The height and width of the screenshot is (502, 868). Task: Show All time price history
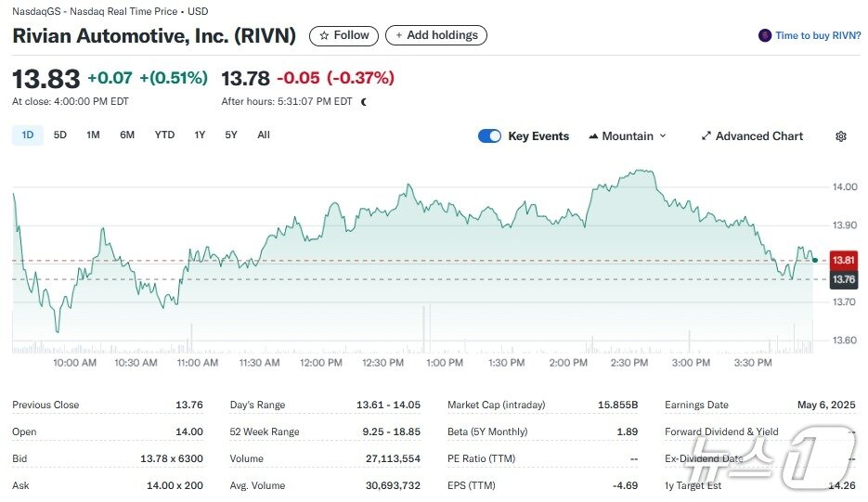(x=264, y=135)
